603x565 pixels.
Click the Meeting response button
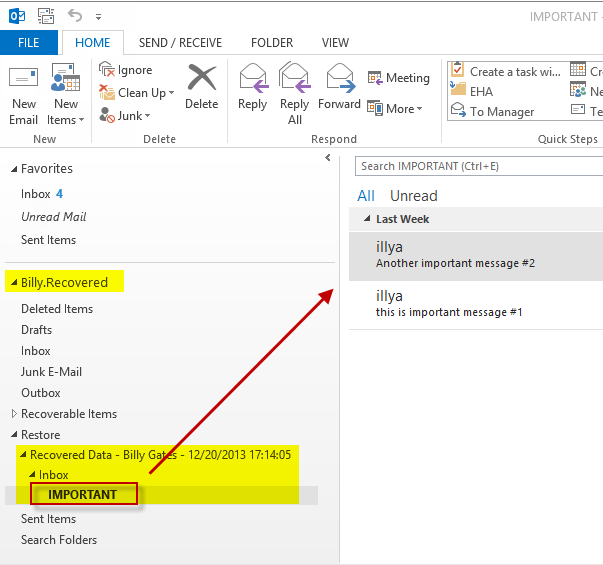[398, 78]
